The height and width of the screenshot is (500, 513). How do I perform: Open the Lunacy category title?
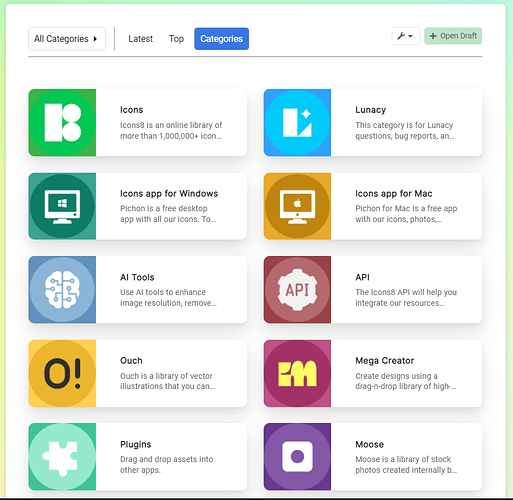(371, 110)
